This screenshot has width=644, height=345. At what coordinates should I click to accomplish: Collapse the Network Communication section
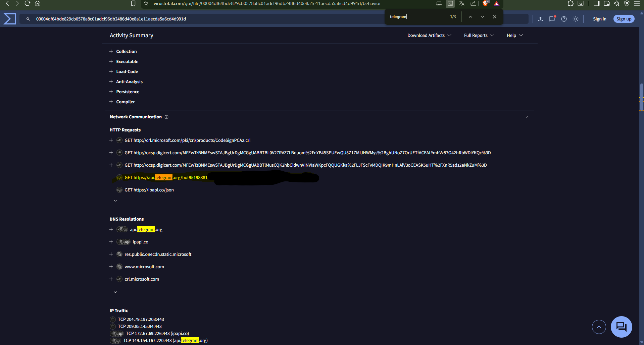pyautogui.click(x=527, y=117)
